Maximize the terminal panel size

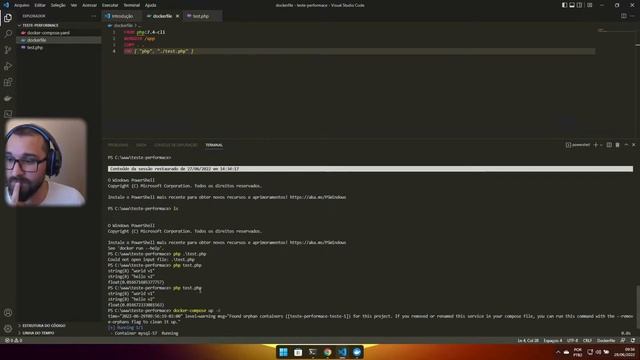click(626, 145)
